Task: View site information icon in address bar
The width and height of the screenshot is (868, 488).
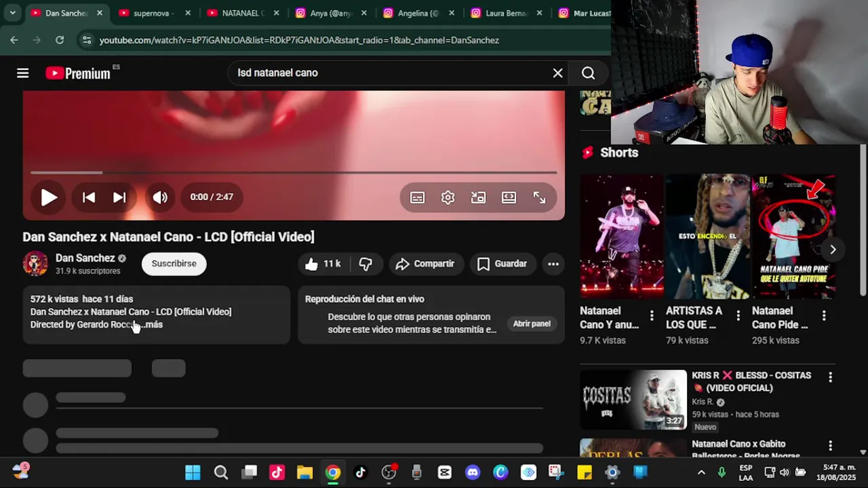Action: pyautogui.click(x=86, y=40)
